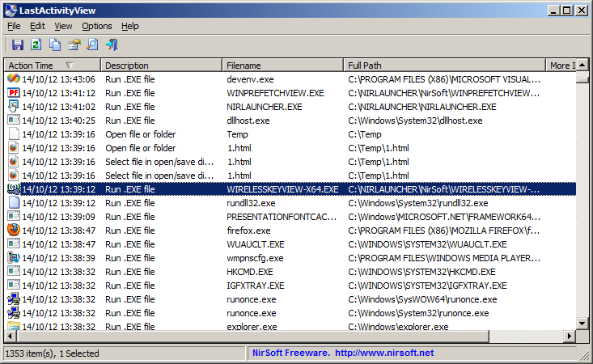Open the Options menu

97,26
